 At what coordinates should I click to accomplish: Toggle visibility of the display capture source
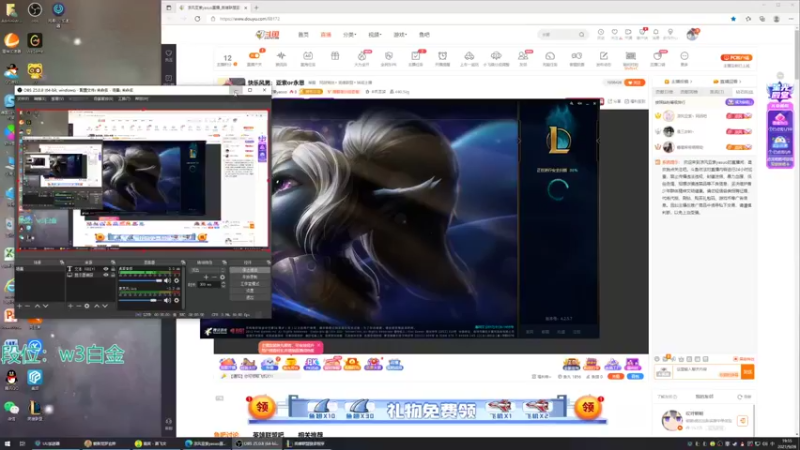(x=106, y=275)
